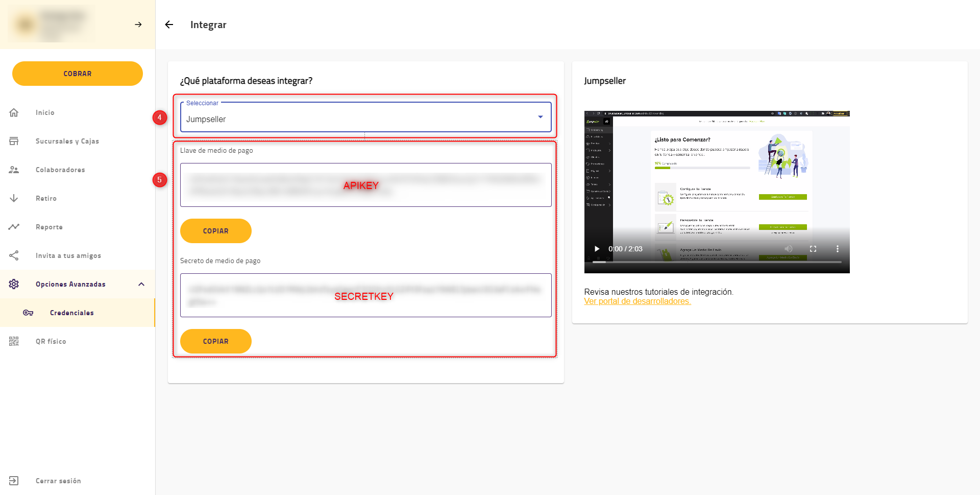Viewport: 980px width, 495px height.
Task: Click the Inicio home icon
Action: 14,112
